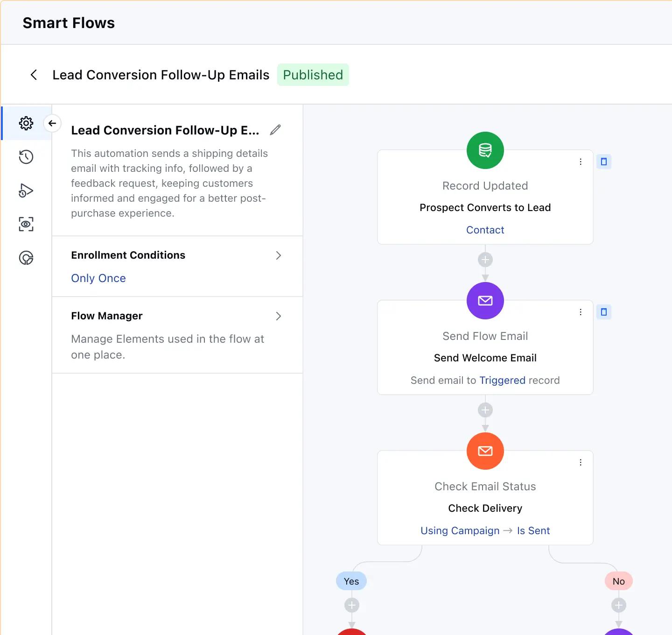Viewport: 672px width, 635px height.
Task: Click the note icon beside Send Flow Email card
Action: pos(604,312)
